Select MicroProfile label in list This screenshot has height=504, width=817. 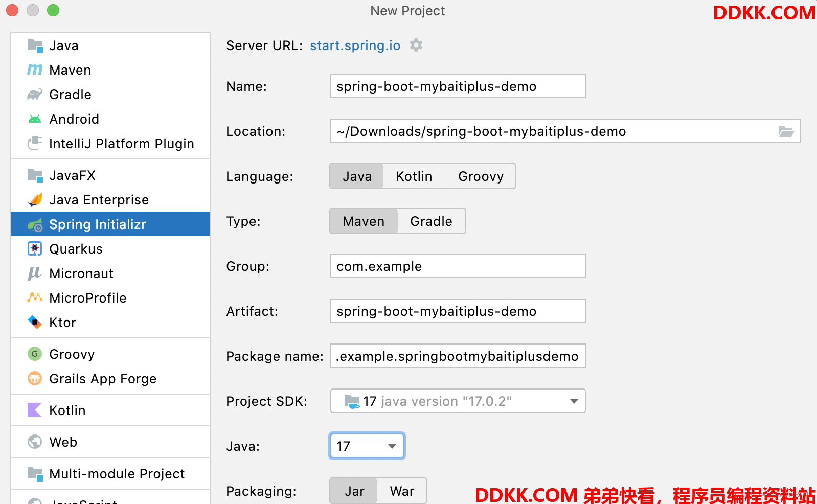(x=88, y=298)
